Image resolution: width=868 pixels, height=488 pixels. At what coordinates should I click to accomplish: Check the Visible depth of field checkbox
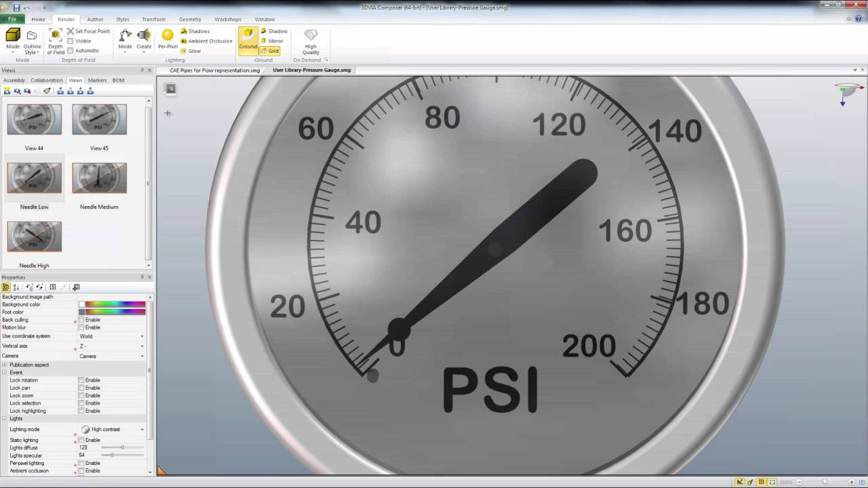(71, 41)
